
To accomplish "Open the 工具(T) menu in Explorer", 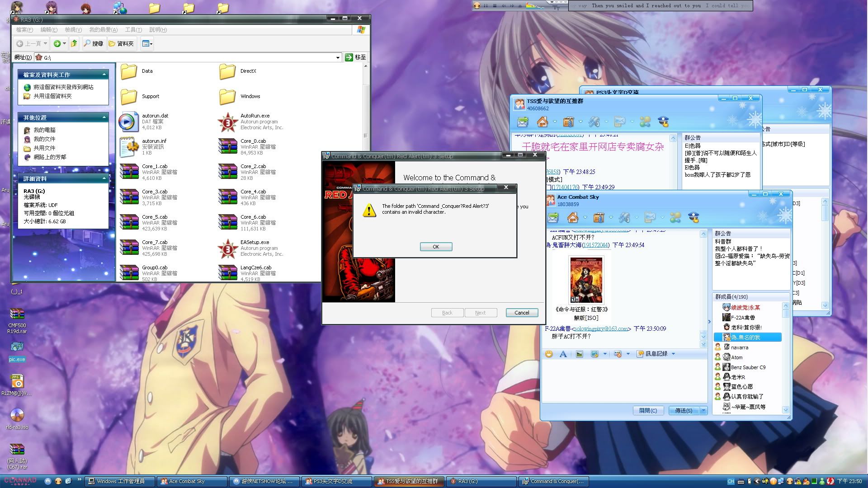I will coord(133,30).
